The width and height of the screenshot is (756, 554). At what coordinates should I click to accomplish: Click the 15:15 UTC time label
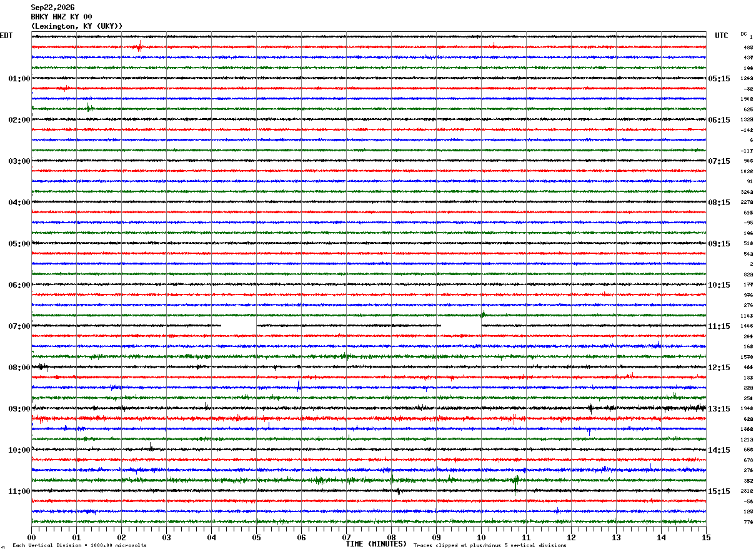tap(719, 491)
